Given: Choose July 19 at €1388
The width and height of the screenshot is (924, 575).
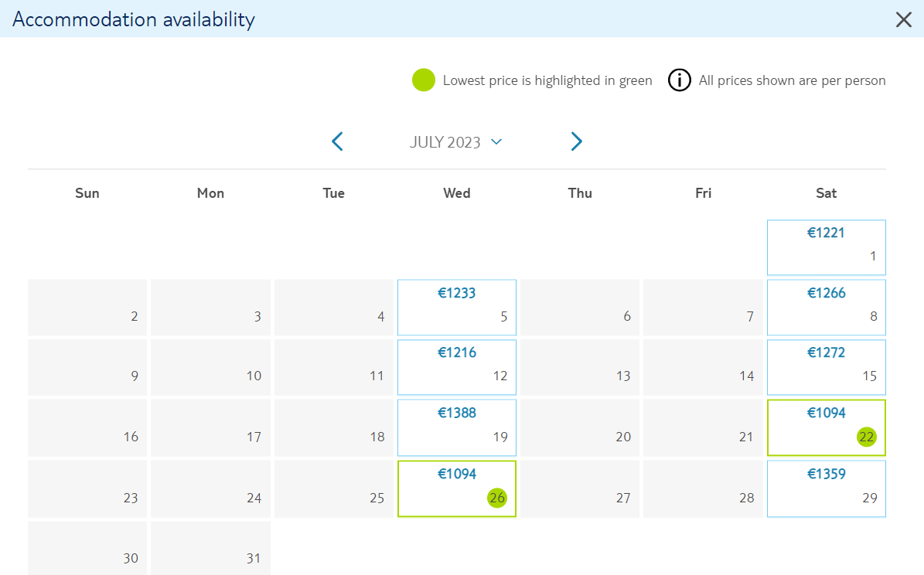Looking at the screenshot, I should [x=457, y=427].
